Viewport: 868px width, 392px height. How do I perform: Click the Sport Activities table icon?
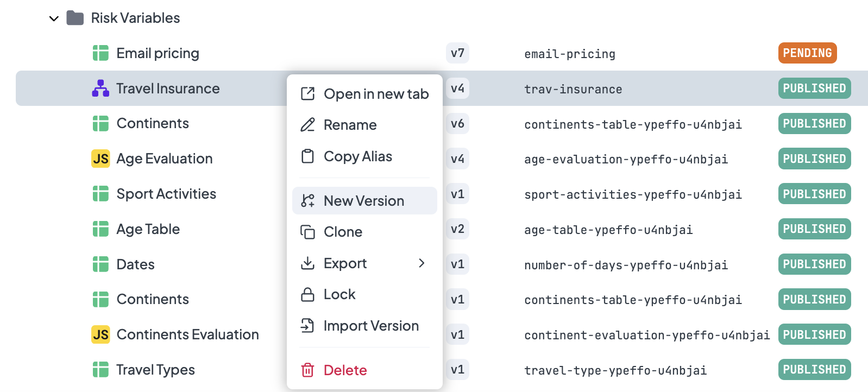pos(100,194)
